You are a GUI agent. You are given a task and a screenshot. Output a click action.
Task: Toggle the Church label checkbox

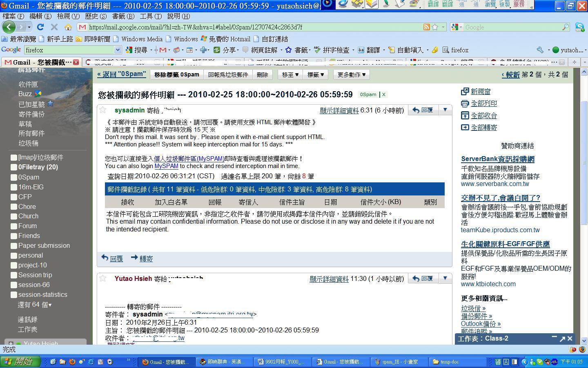[x=14, y=216]
